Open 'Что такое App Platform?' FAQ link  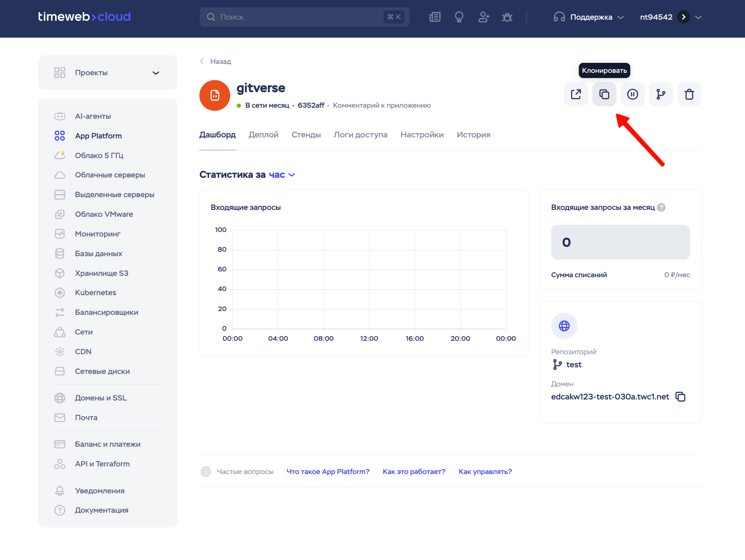328,472
